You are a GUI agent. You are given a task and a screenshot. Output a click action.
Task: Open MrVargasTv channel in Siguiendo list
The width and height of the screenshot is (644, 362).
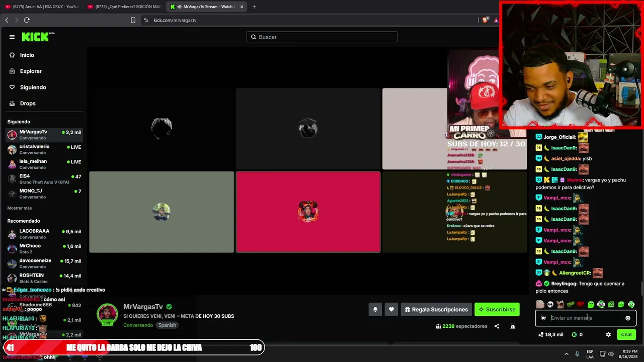coord(44,135)
